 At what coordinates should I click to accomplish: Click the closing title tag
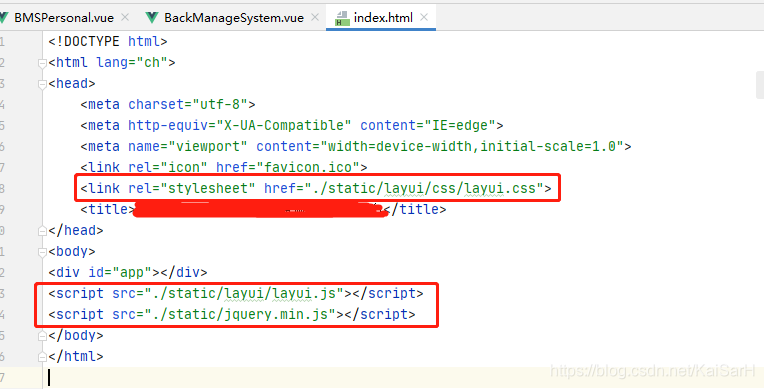[x=414, y=210]
